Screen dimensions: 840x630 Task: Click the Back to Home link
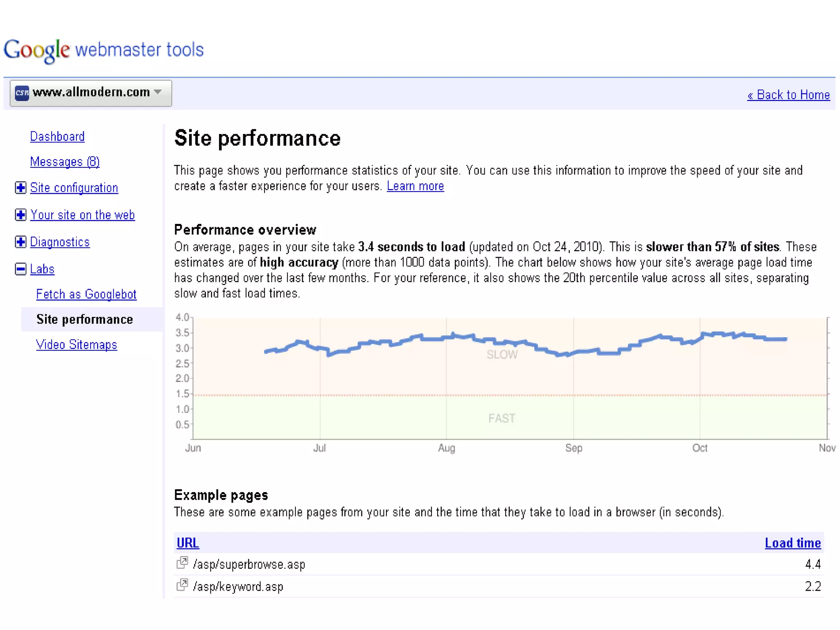(x=788, y=95)
